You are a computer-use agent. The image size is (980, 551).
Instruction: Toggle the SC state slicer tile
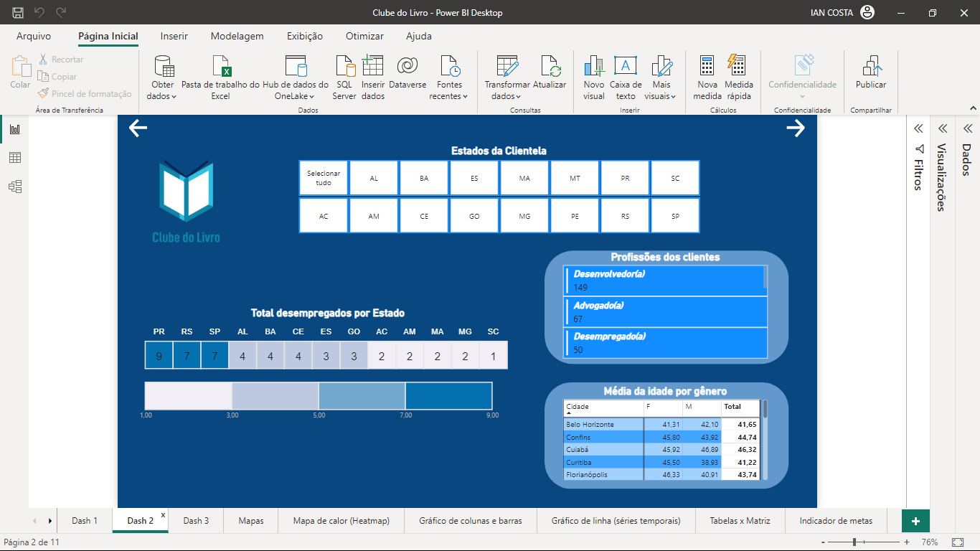(675, 178)
